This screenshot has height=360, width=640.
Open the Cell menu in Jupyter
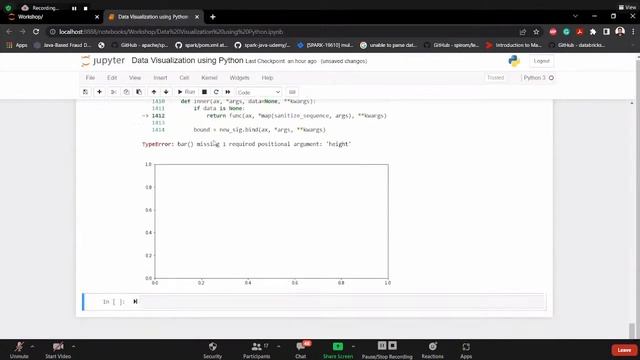pyautogui.click(x=184, y=78)
